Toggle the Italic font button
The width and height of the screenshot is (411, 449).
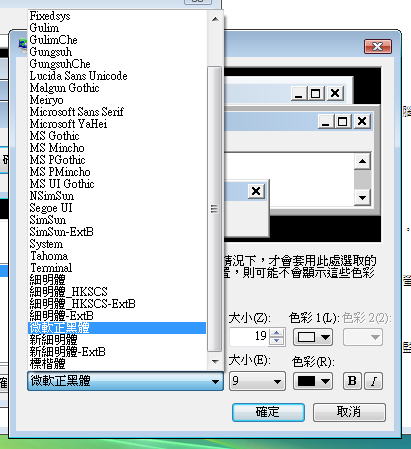click(374, 381)
